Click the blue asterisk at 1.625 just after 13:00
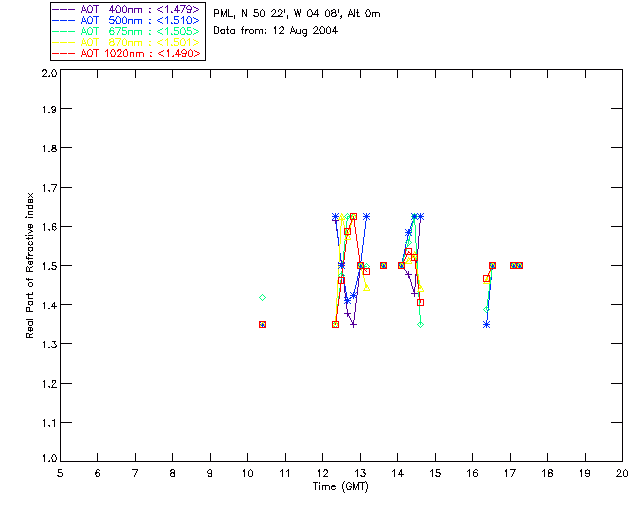The image size is (640, 512). [x=367, y=216]
